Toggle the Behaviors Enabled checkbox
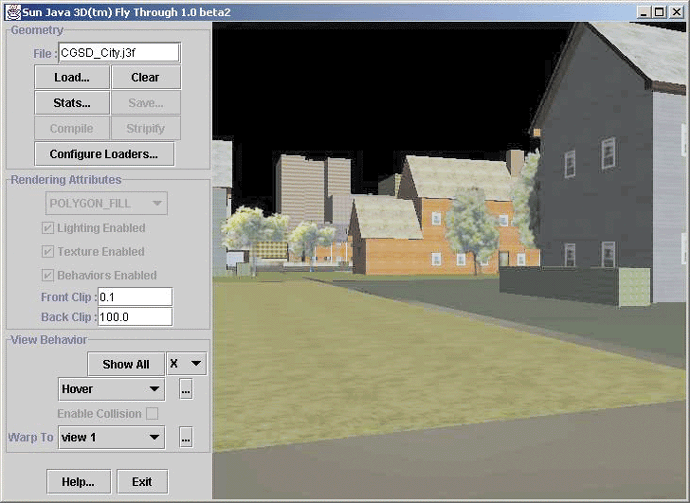Image resolution: width=690 pixels, height=503 pixels. click(x=48, y=275)
